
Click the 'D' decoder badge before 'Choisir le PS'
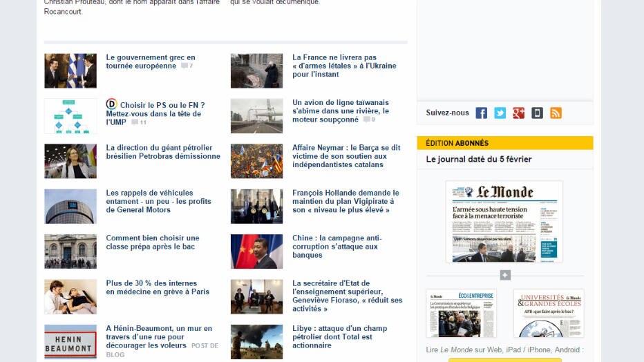click(111, 104)
